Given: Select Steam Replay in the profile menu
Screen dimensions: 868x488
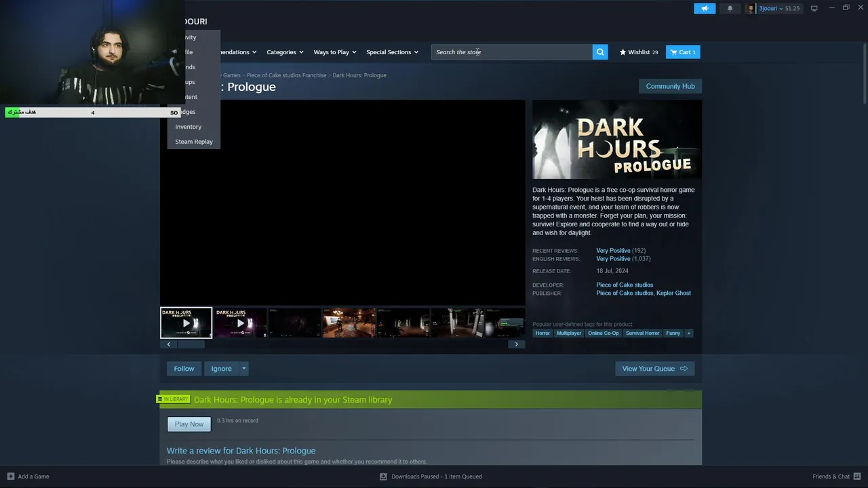Looking at the screenshot, I should click(194, 142).
